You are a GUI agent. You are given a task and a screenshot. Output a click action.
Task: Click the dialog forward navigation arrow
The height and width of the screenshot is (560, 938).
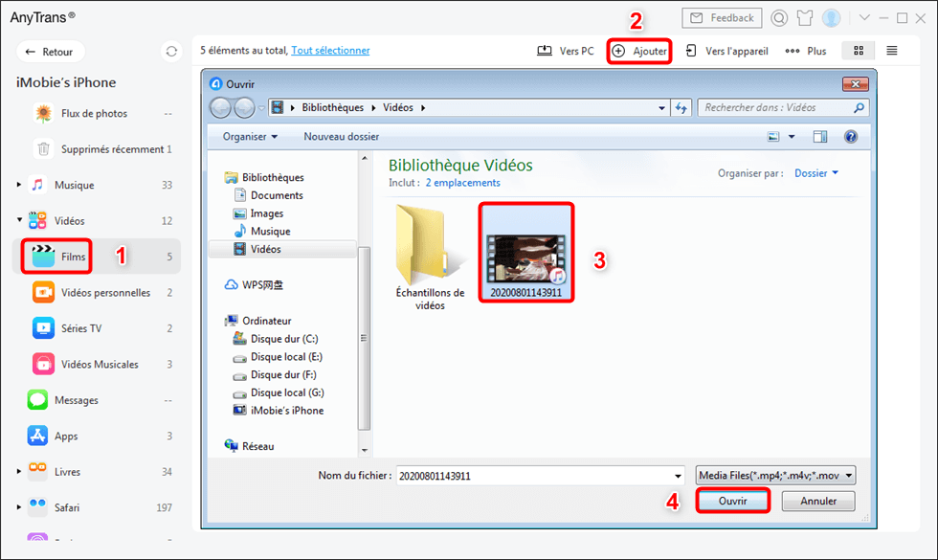pyautogui.click(x=244, y=107)
